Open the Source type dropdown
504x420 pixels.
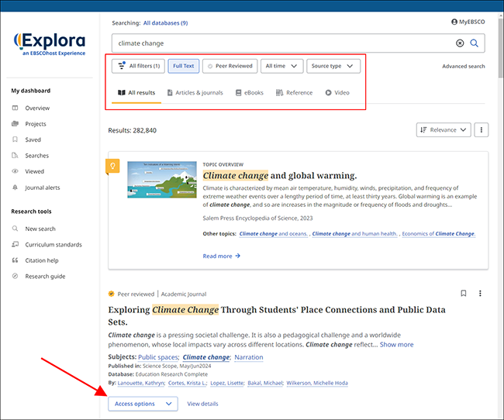[333, 66]
